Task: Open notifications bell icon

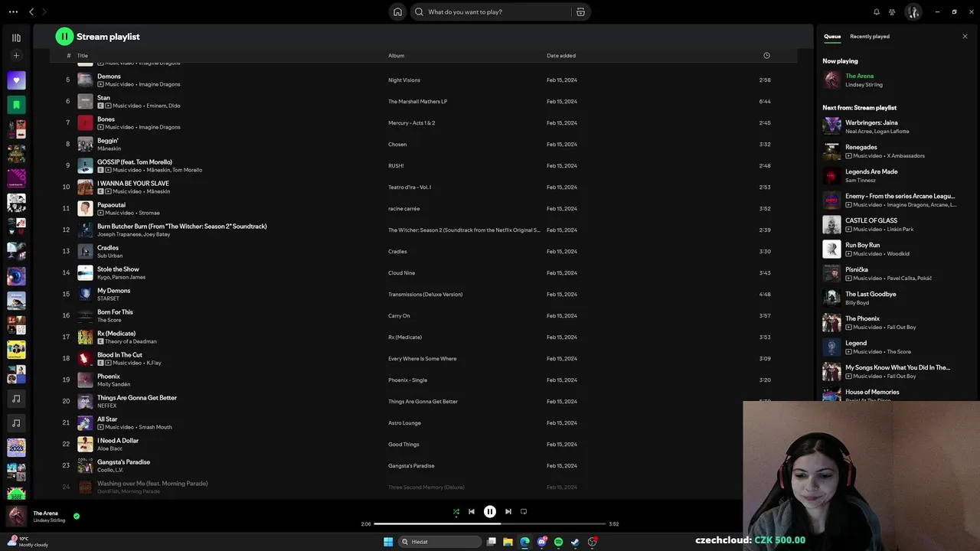Action: click(877, 11)
